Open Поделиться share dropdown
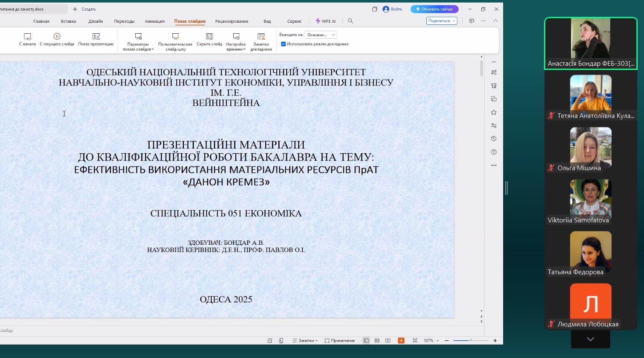 (442, 21)
